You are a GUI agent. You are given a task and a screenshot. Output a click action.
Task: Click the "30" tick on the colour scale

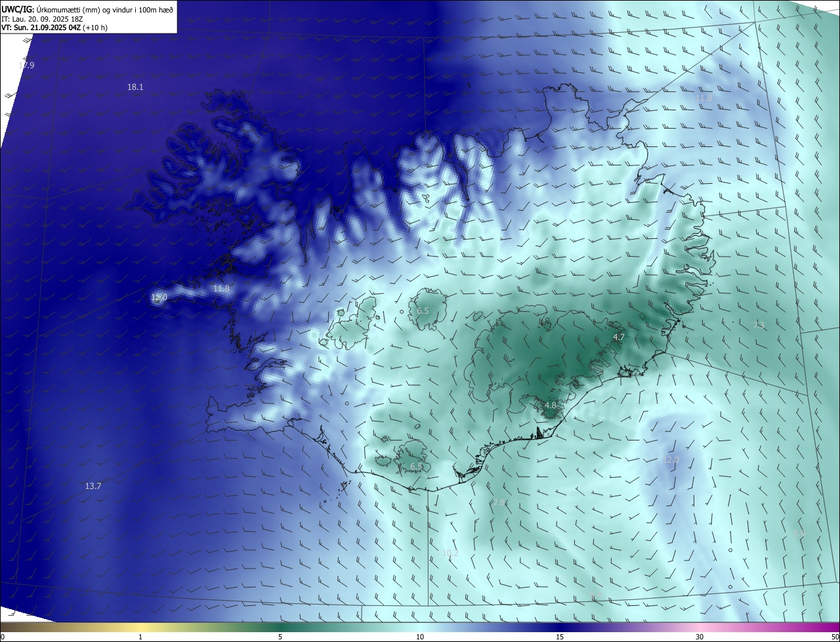click(x=700, y=637)
